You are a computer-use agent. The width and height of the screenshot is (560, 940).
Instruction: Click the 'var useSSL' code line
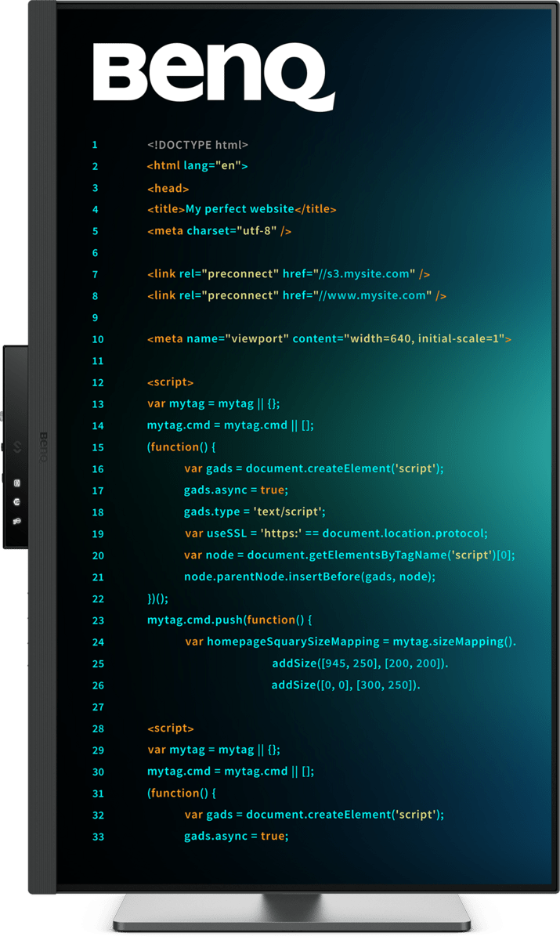[336, 533]
